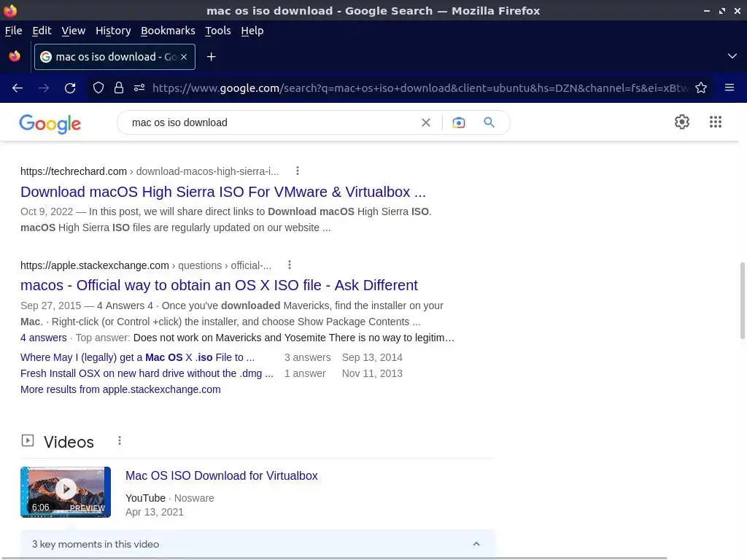Image resolution: width=747 pixels, height=560 pixels.
Task: Open site permissions icon in address bar
Action: (139, 87)
